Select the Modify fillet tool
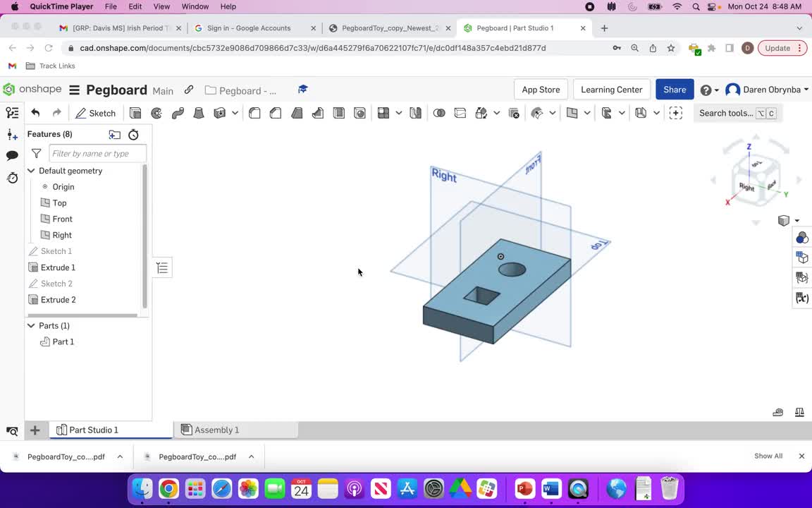This screenshot has height=508, width=812. tap(537, 113)
